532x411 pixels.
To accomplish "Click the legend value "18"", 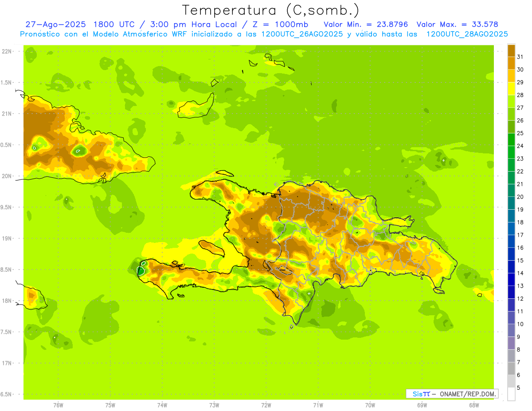I will pos(520,222).
